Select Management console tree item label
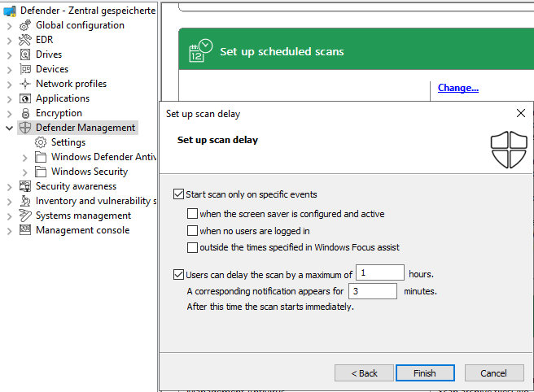Image resolution: width=534 pixels, height=392 pixels. click(x=83, y=230)
